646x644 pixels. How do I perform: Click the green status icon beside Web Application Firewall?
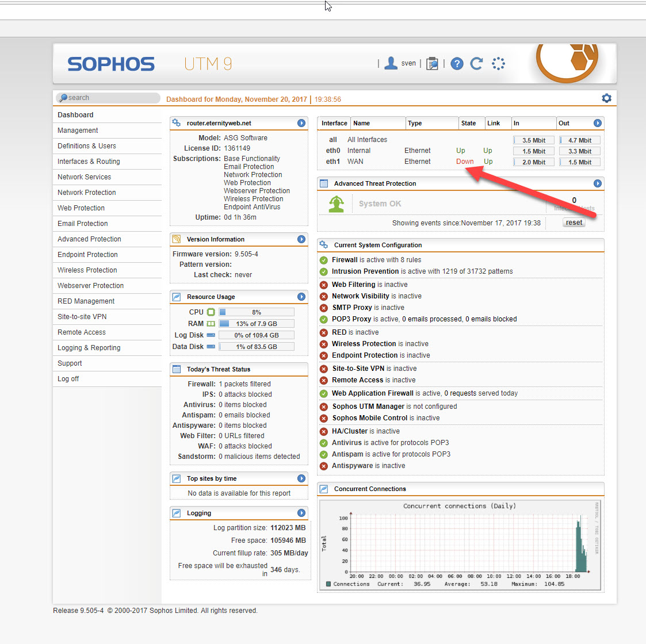[324, 393]
